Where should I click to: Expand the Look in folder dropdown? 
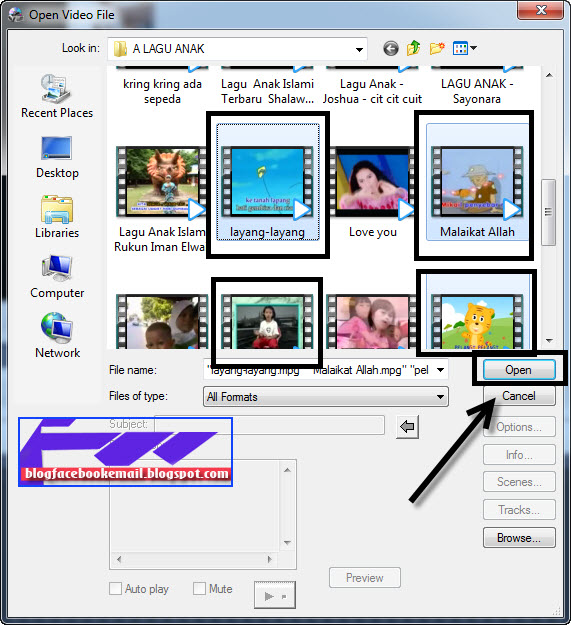coord(359,49)
